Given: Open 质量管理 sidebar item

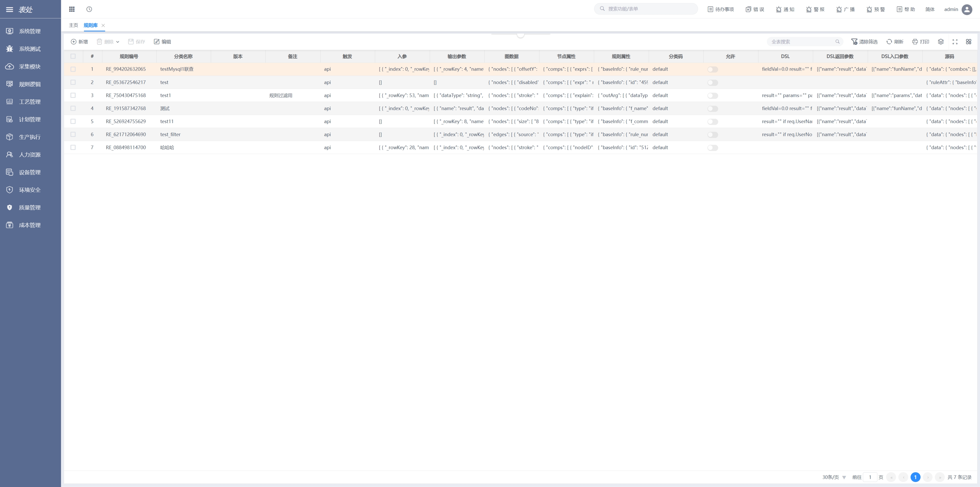Looking at the screenshot, I should (30, 208).
